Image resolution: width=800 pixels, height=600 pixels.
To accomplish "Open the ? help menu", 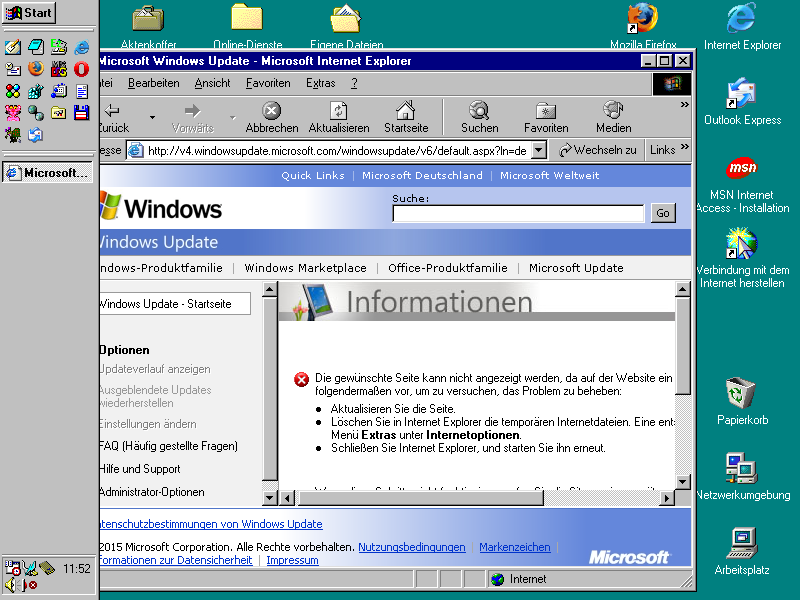I will 354,83.
